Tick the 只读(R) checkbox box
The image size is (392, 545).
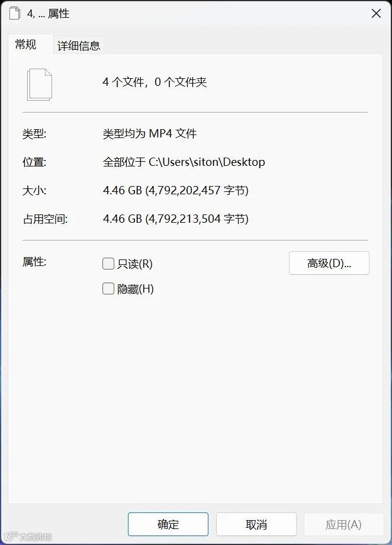[x=108, y=264]
